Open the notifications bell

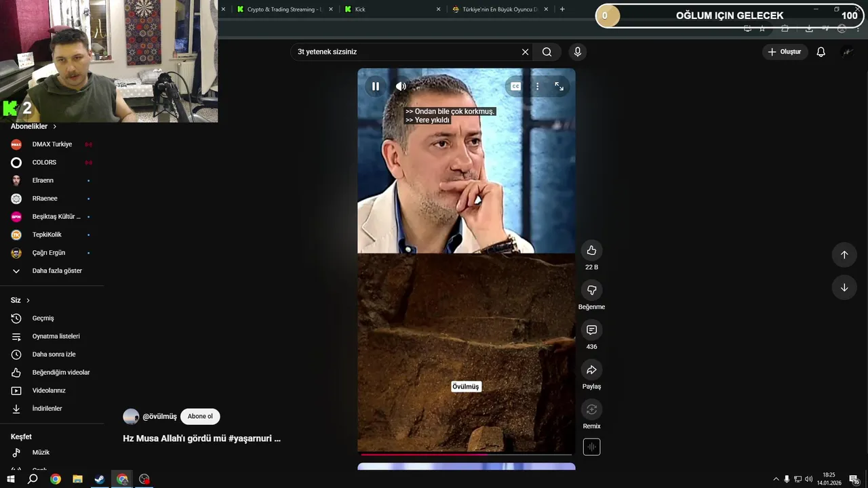tap(821, 52)
